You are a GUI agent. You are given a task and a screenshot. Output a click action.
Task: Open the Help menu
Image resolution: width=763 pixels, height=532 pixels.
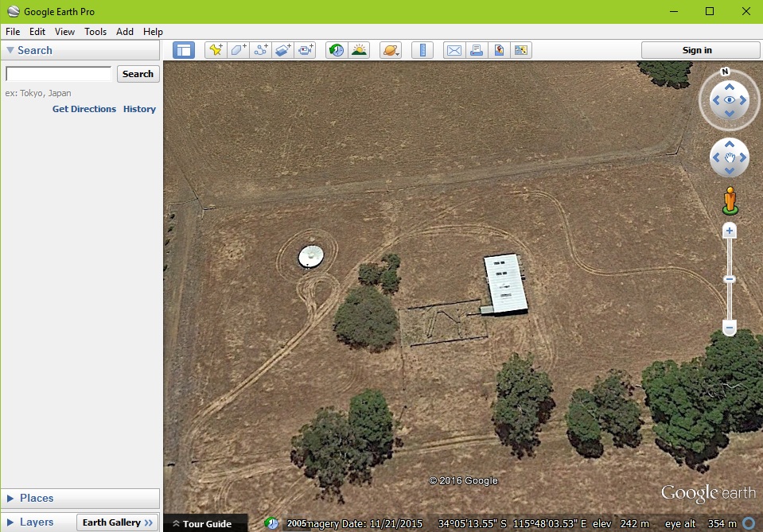click(x=153, y=32)
